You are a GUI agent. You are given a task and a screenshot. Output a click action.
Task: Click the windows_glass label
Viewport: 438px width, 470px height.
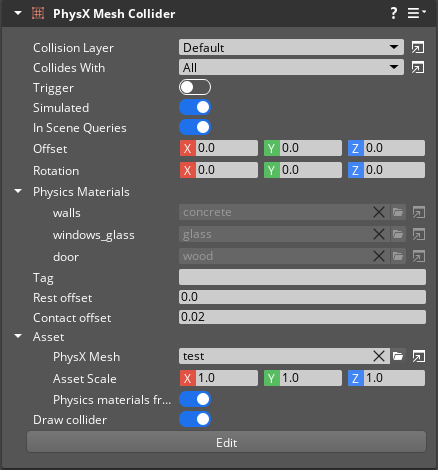click(94, 235)
